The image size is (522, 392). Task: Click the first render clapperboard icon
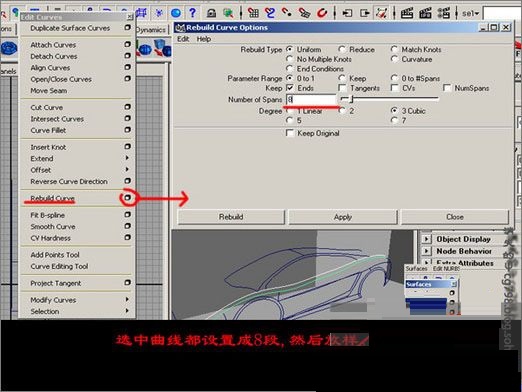click(x=407, y=13)
